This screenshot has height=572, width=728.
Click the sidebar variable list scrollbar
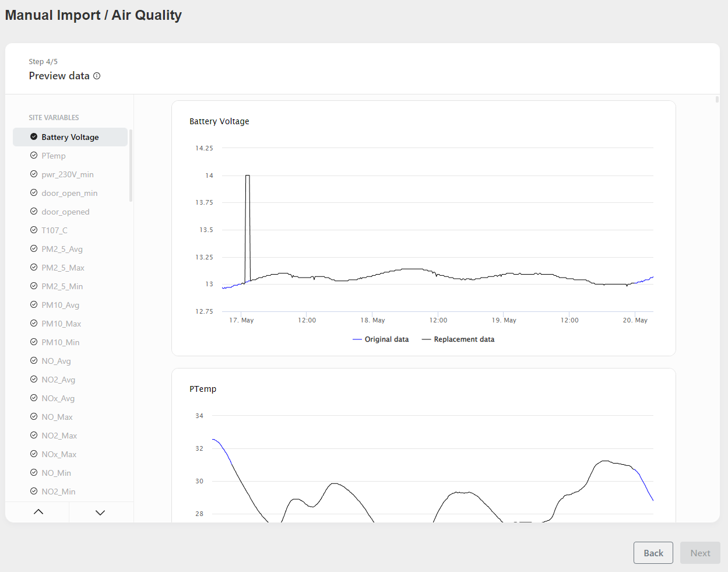pyautogui.click(x=131, y=166)
